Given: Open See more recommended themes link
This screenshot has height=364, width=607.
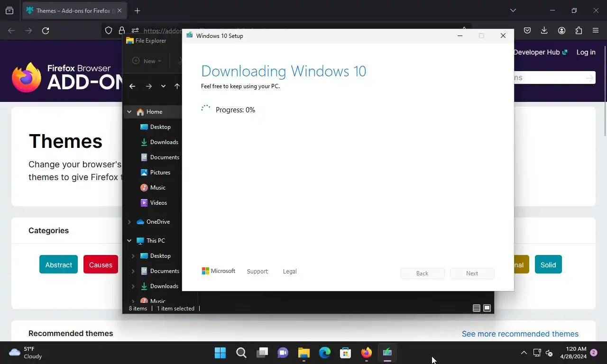Looking at the screenshot, I should [x=520, y=334].
